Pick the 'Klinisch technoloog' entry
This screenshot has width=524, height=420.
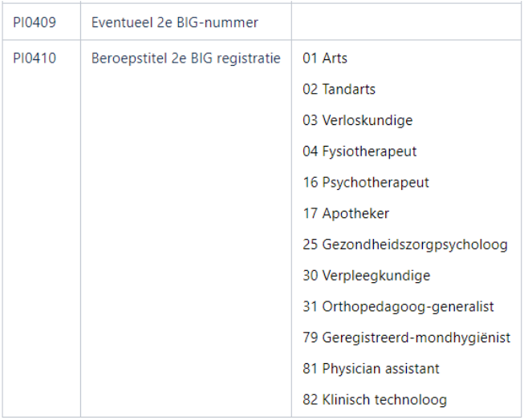(x=384, y=400)
